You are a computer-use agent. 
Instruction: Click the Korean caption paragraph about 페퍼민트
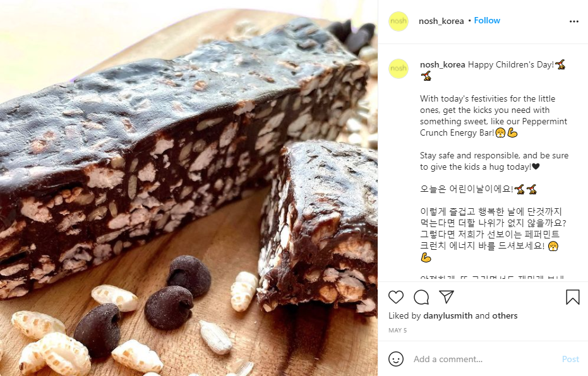coord(493,234)
